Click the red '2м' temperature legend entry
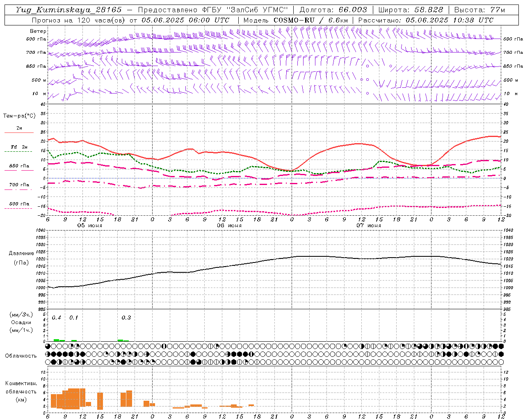525x420 pixels. [x=19, y=128]
